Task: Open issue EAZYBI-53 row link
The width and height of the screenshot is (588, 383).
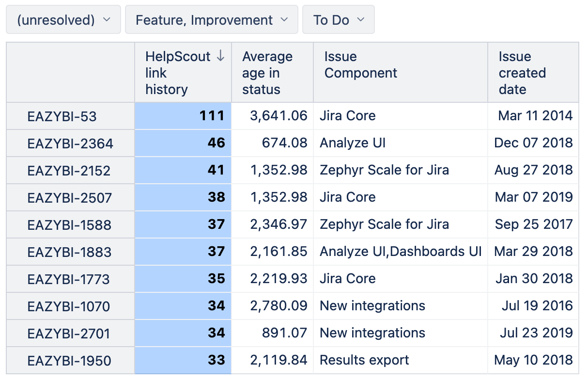Action: 62,117
